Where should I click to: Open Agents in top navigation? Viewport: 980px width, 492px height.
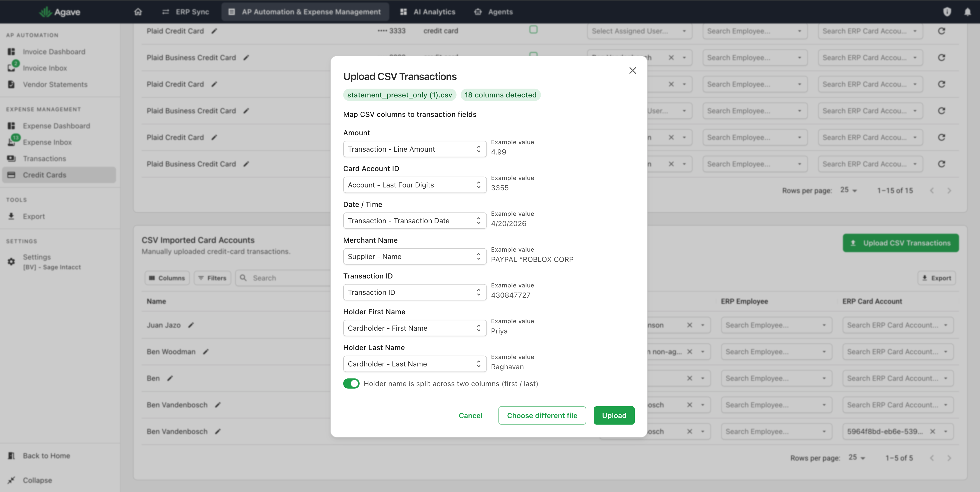click(493, 12)
